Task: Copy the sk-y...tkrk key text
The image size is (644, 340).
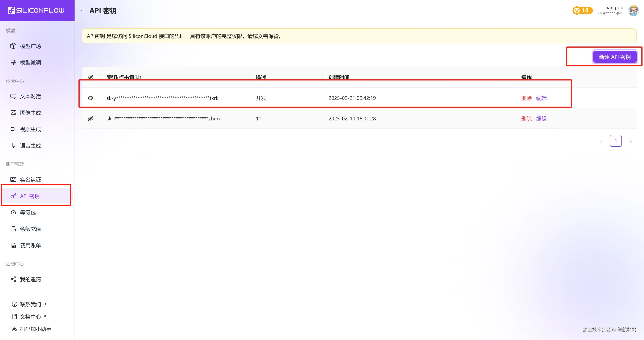Action: [162, 98]
